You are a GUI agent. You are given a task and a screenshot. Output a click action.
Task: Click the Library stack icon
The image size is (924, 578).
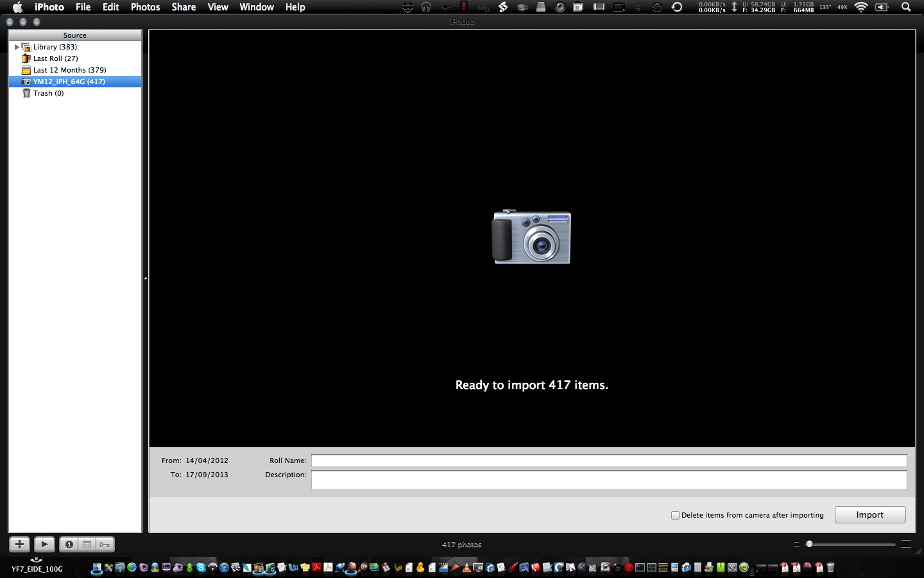[26, 47]
